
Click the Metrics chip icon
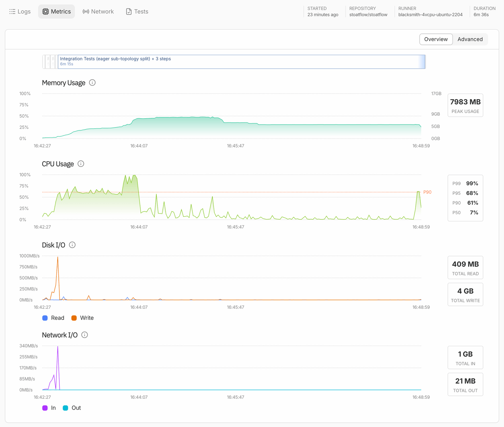46,11
